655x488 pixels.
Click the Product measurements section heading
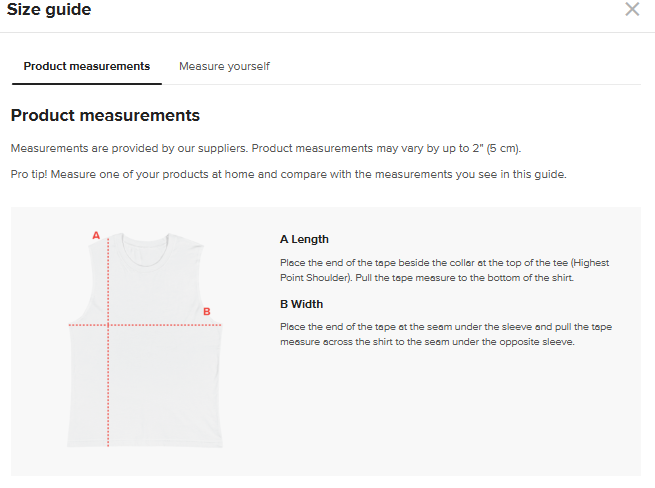105,116
